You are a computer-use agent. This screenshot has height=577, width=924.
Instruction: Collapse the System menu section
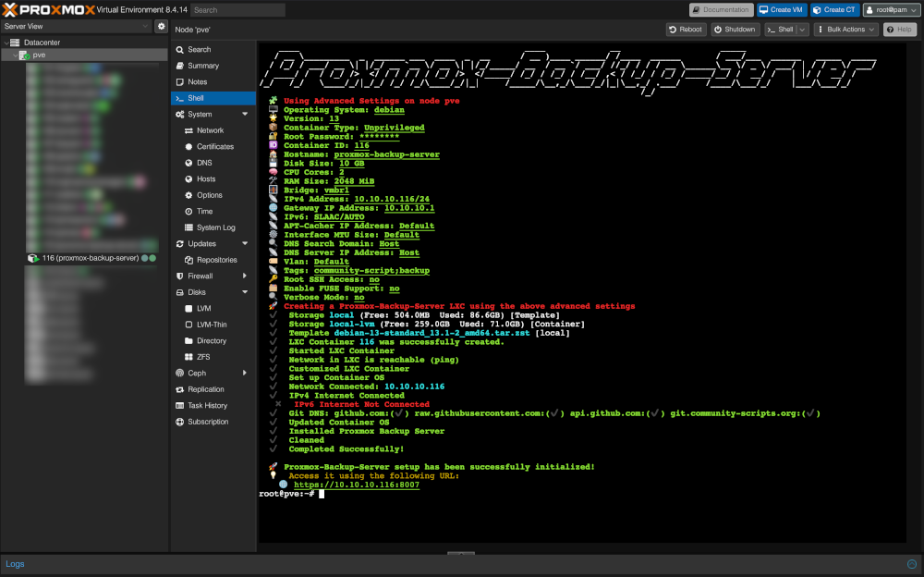(x=245, y=114)
